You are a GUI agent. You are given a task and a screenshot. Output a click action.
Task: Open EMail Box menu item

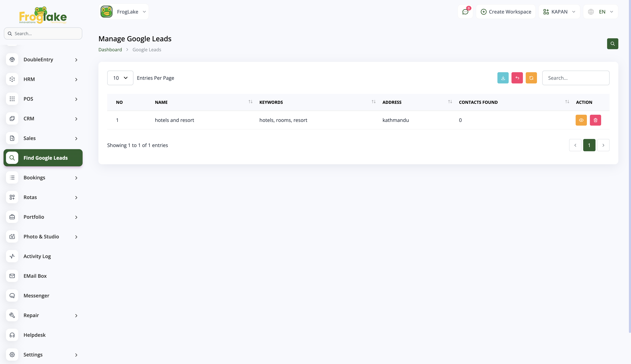(x=35, y=276)
